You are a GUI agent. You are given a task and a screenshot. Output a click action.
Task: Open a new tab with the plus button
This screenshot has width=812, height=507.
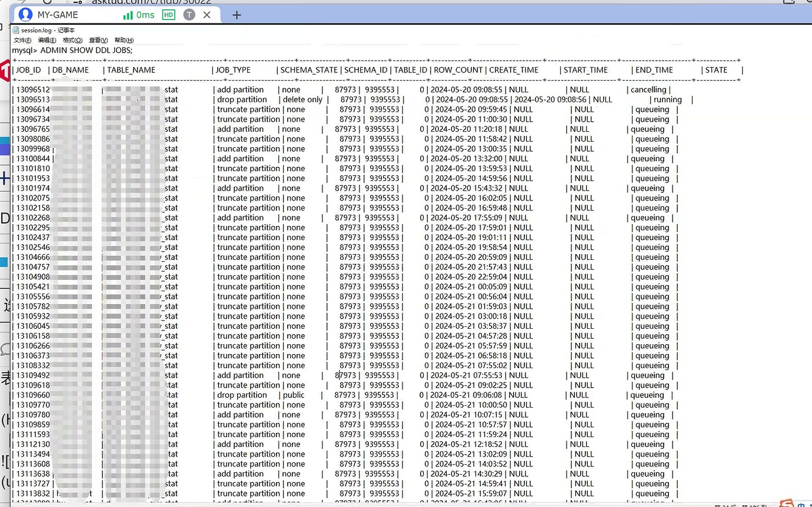click(237, 14)
